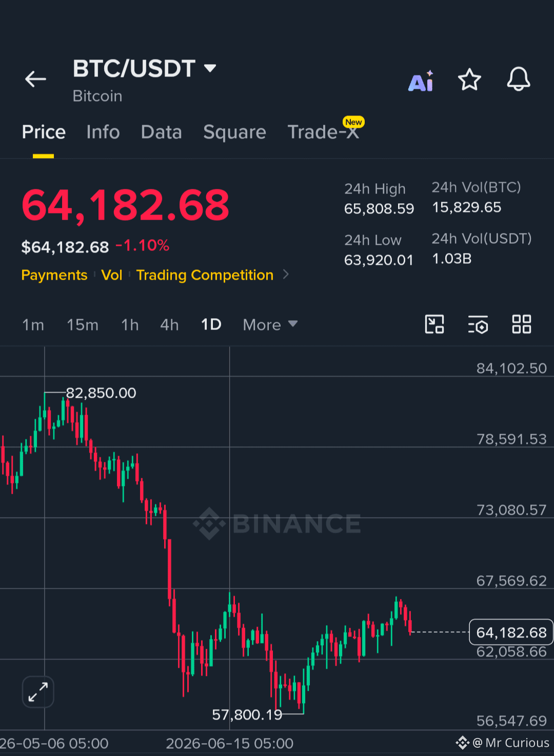Open the Square tab
This screenshot has width=554, height=756.
[x=234, y=132]
